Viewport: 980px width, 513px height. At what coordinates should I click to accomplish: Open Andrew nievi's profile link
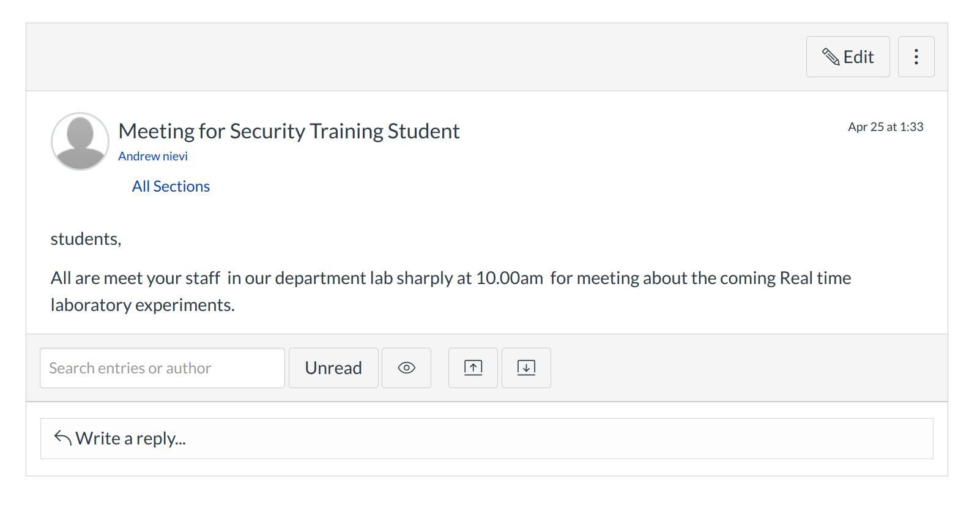click(x=153, y=156)
